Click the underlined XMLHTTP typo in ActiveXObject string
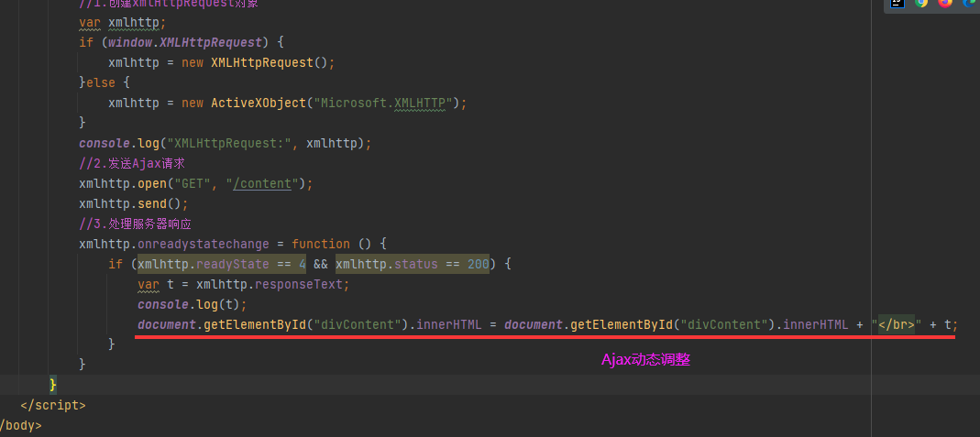This screenshot has width=980, height=437. 419,103
